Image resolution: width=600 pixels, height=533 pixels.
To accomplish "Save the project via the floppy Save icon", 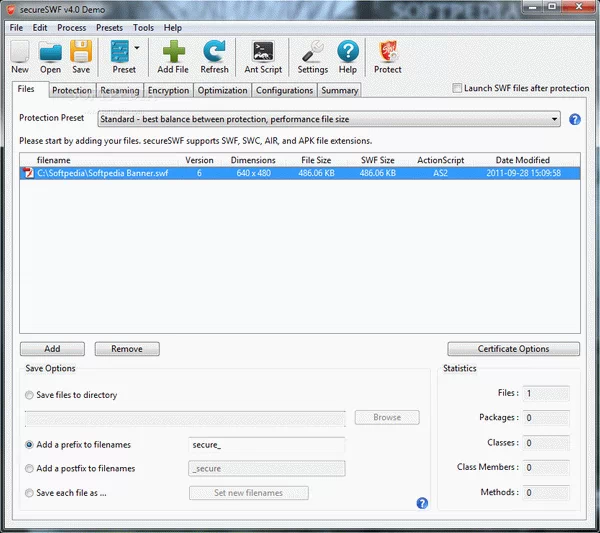I will 81,52.
